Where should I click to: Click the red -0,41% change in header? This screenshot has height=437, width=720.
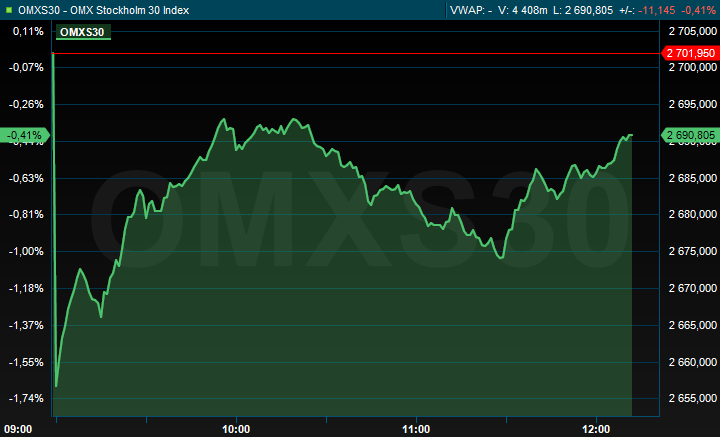[x=696, y=9]
